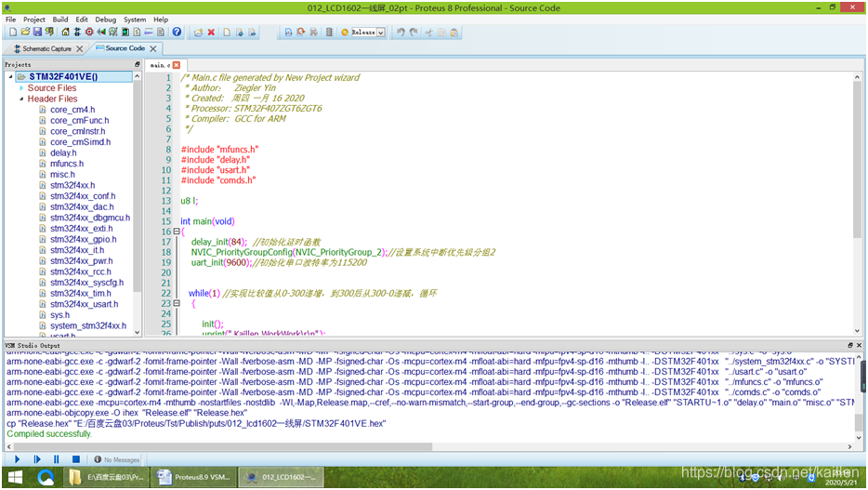Start simulation with the Play button
The height and width of the screenshot is (490, 868).
click(x=17, y=459)
